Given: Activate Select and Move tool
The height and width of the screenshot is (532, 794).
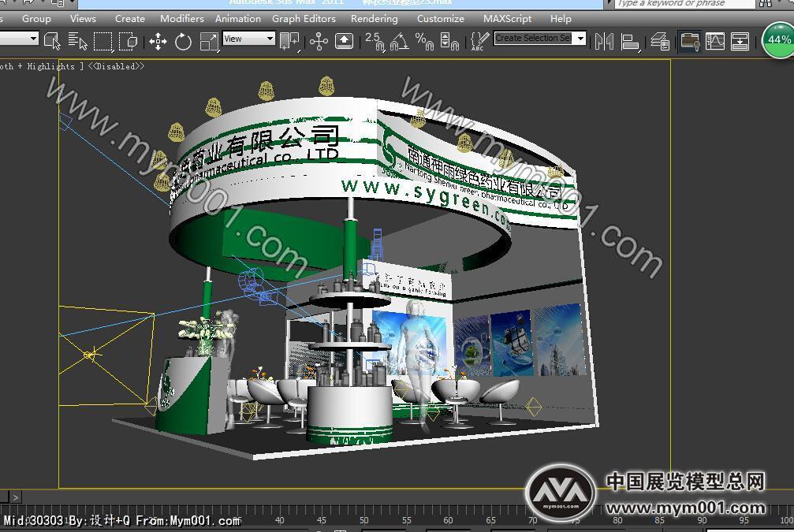Looking at the screenshot, I should (158, 41).
